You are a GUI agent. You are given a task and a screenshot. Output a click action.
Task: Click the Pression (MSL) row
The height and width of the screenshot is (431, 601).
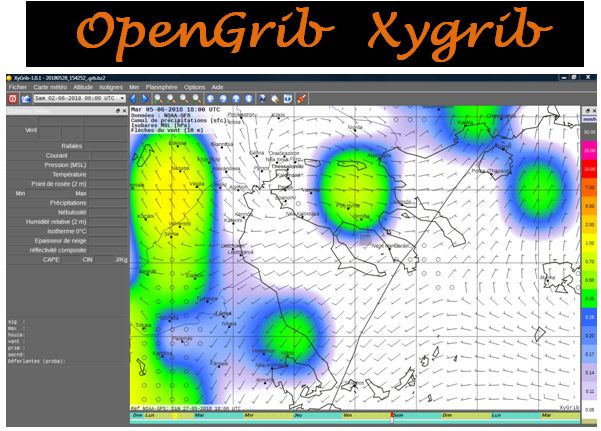click(67, 165)
